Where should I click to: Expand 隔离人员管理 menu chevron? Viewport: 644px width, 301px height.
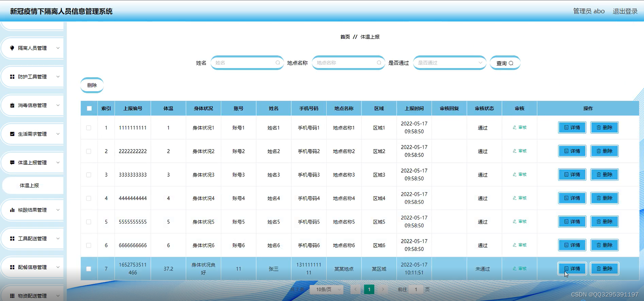58,48
